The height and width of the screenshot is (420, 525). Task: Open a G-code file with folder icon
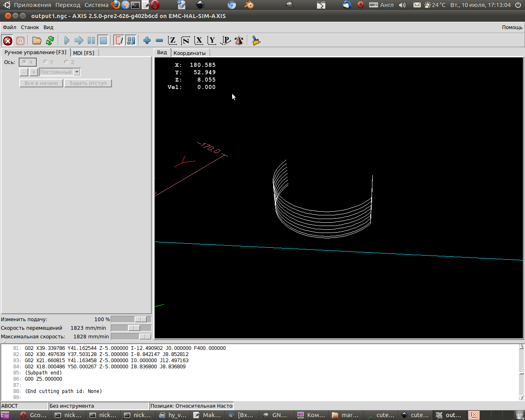tap(37, 41)
